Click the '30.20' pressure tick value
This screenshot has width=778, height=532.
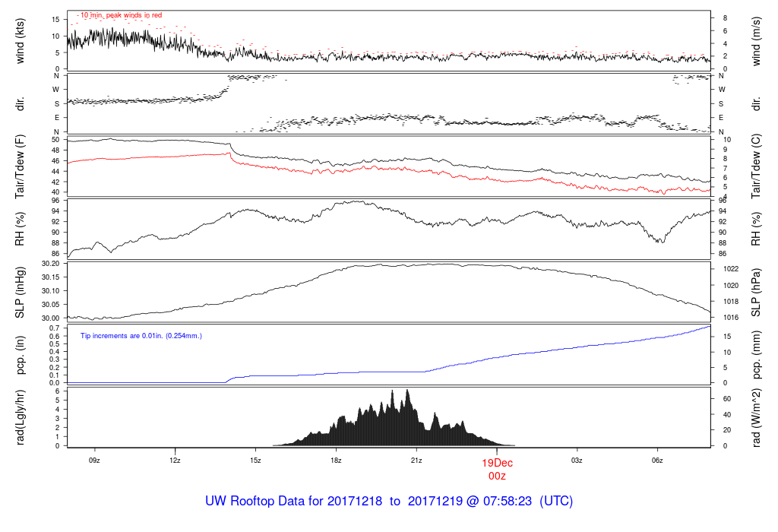pos(51,264)
